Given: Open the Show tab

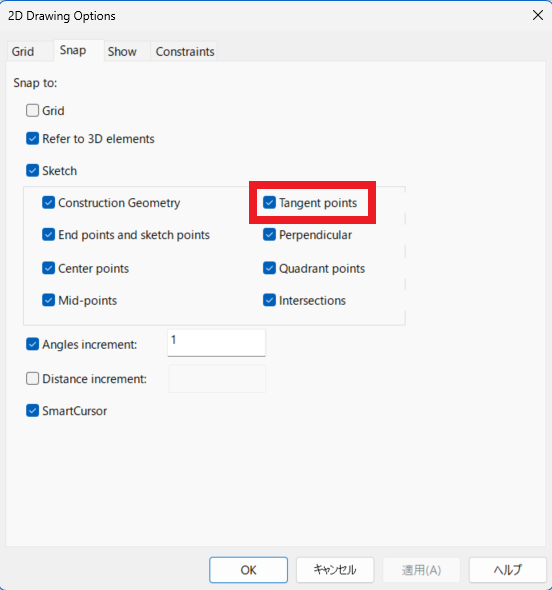Looking at the screenshot, I should 122,51.
